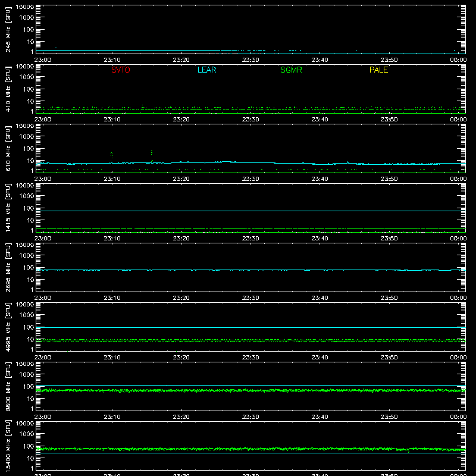Click the 00:00 tick label under the 4995 MHz plot

[x=458, y=358]
